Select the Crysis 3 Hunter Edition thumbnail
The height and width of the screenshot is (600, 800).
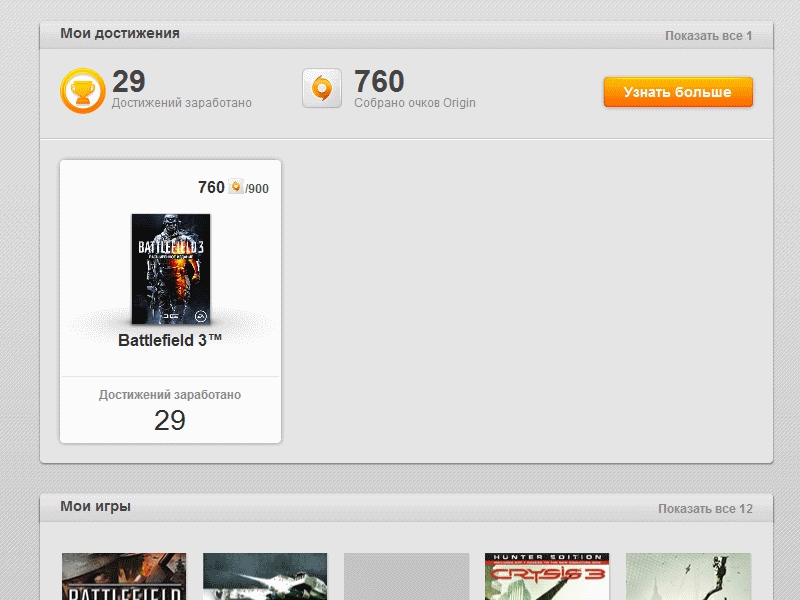[x=547, y=577]
